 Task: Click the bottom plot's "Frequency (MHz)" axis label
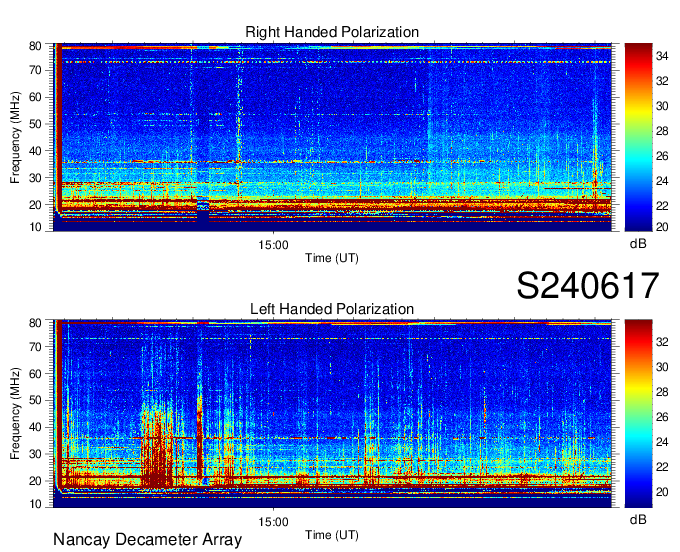click(x=15, y=414)
